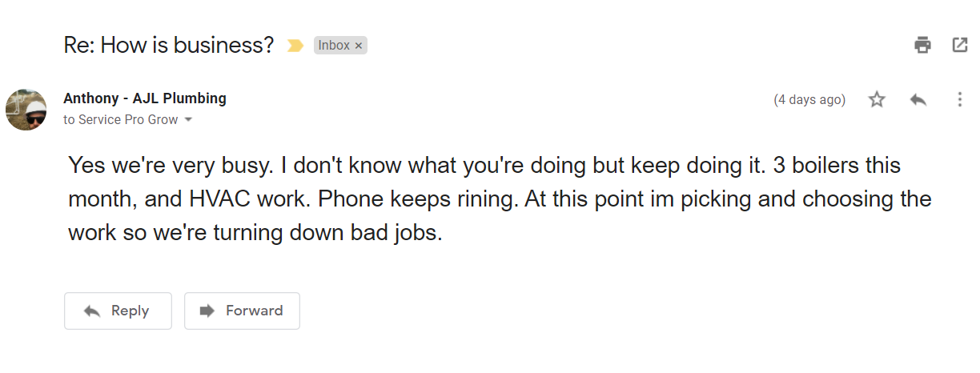
Task: Remove the Inbox label with its x
Action: (359, 46)
